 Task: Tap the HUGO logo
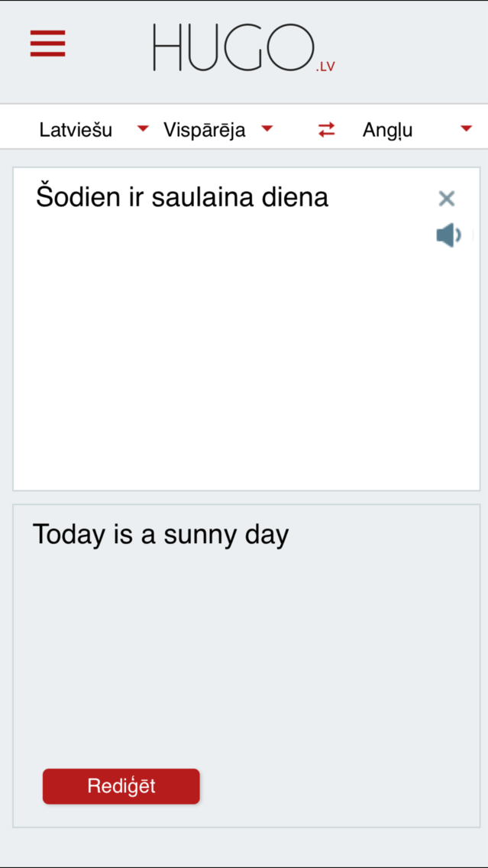pos(233,47)
